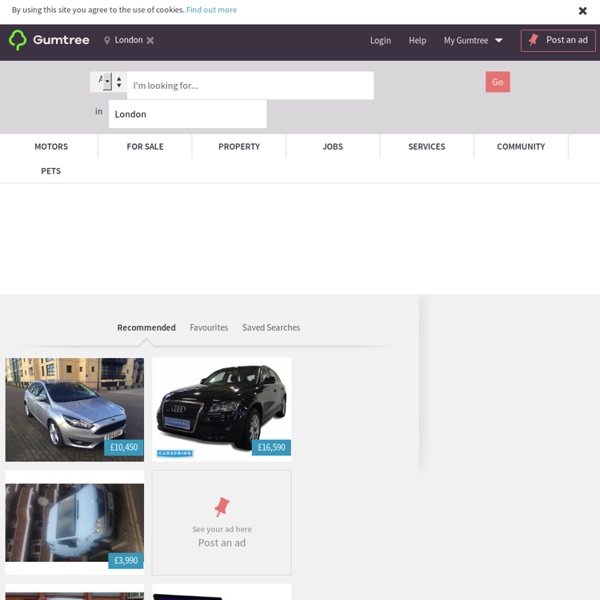
Task: Open the 'Find out more' cookies link
Action: point(211,10)
